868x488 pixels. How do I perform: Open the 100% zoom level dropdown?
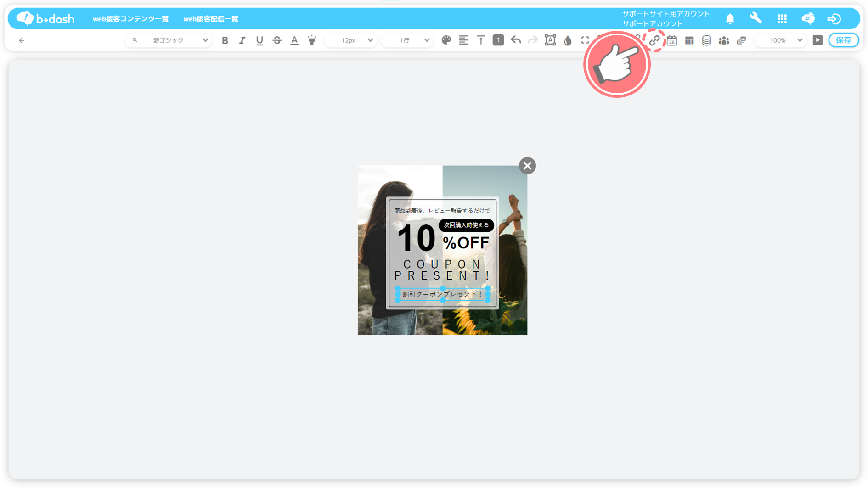pyautogui.click(x=781, y=40)
